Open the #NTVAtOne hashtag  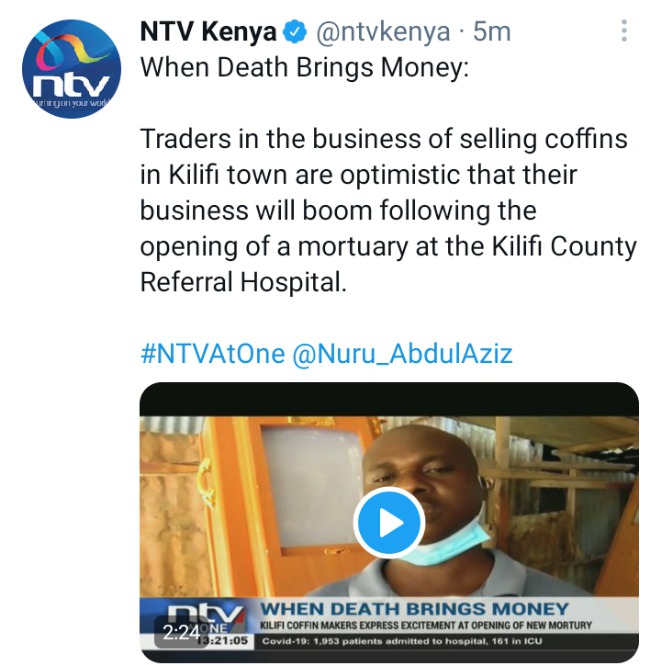click(212, 354)
